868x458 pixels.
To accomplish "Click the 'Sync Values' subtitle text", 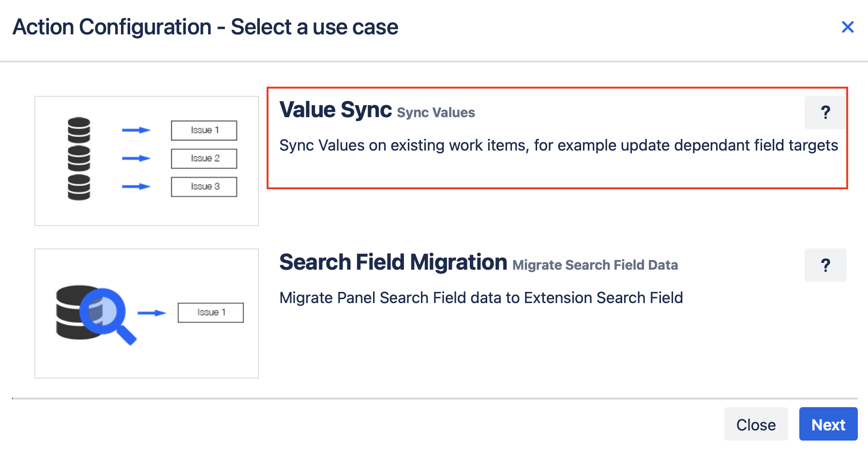I will tap(435, 113).
